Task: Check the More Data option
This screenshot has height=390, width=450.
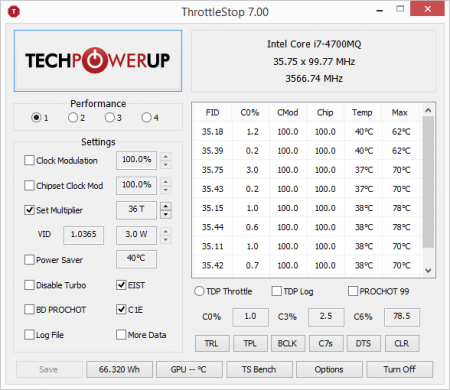Action: [121, 334]
